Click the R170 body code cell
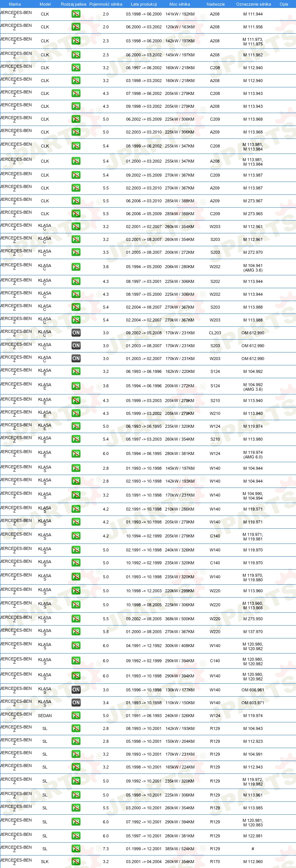 click(215, 862)
